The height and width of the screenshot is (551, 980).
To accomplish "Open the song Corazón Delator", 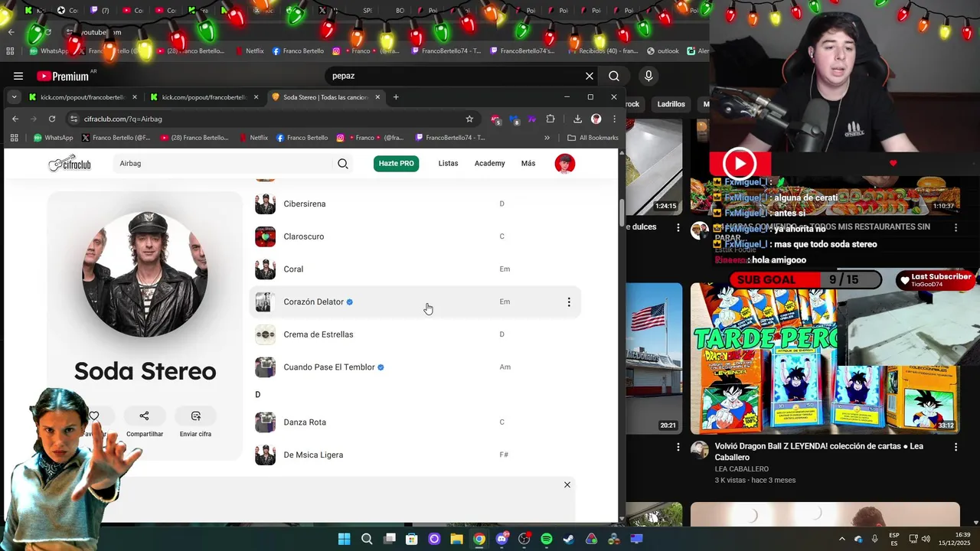I will (313, 302).
